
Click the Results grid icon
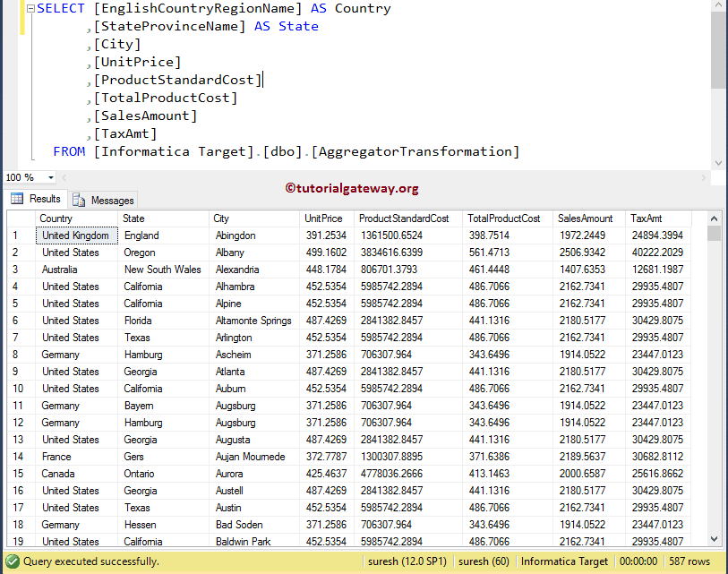[x=17, y=199]
